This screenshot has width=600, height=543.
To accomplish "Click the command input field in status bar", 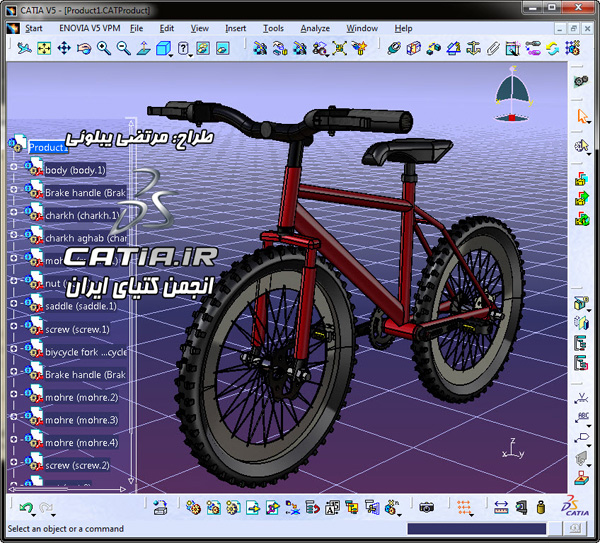I will (476, 529).
